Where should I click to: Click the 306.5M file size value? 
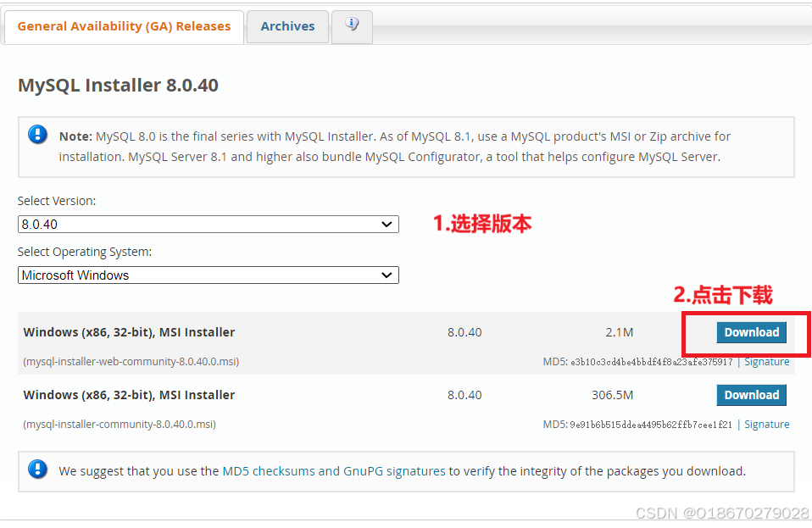coord(612,395)
